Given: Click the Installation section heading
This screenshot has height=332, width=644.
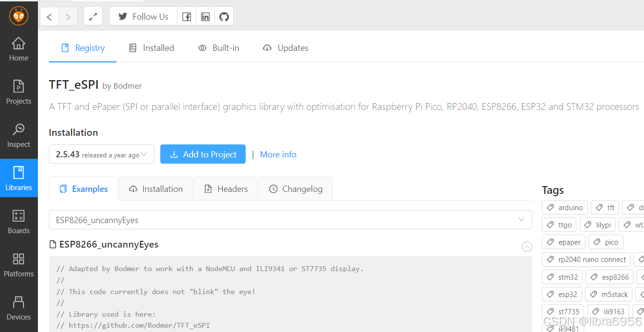Looking at the screenshot, I should click(x=73, y=132).
